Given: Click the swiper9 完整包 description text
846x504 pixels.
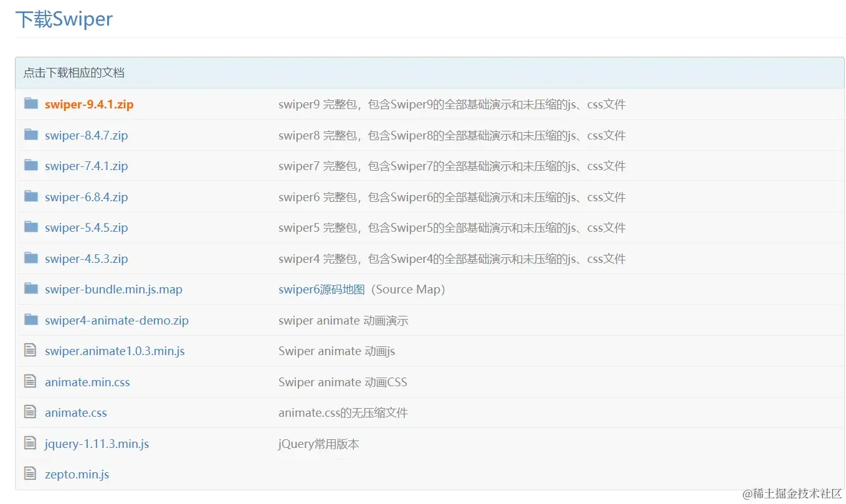Looking at the screenshot, I should (452, 105).
